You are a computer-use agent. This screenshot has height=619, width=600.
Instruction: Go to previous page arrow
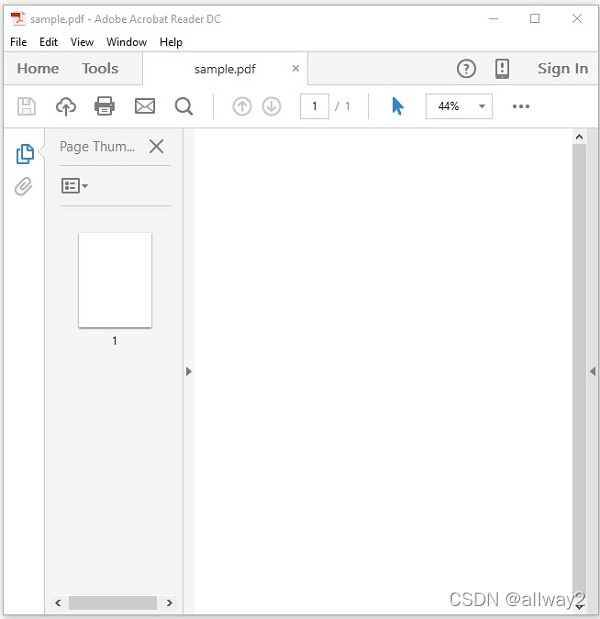coord(242,106)
